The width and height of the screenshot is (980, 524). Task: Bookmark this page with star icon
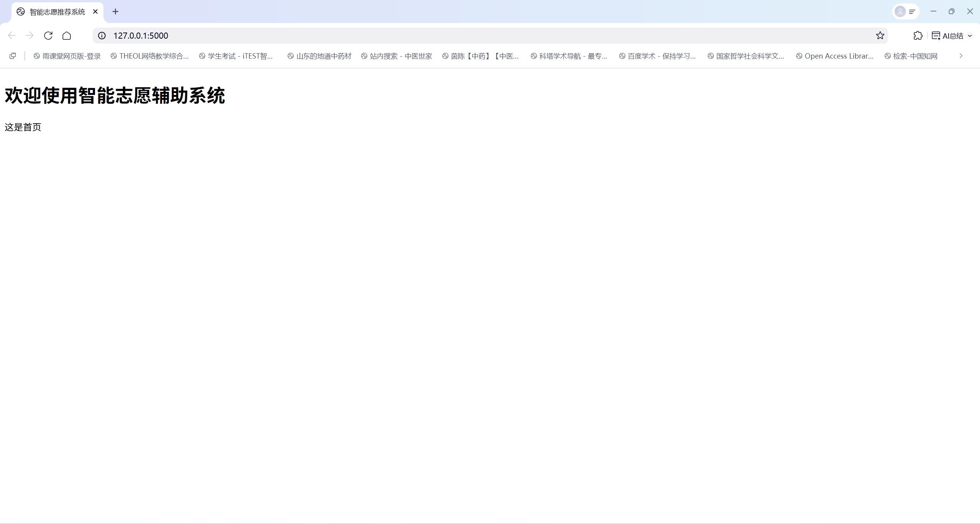click(880, 36)
